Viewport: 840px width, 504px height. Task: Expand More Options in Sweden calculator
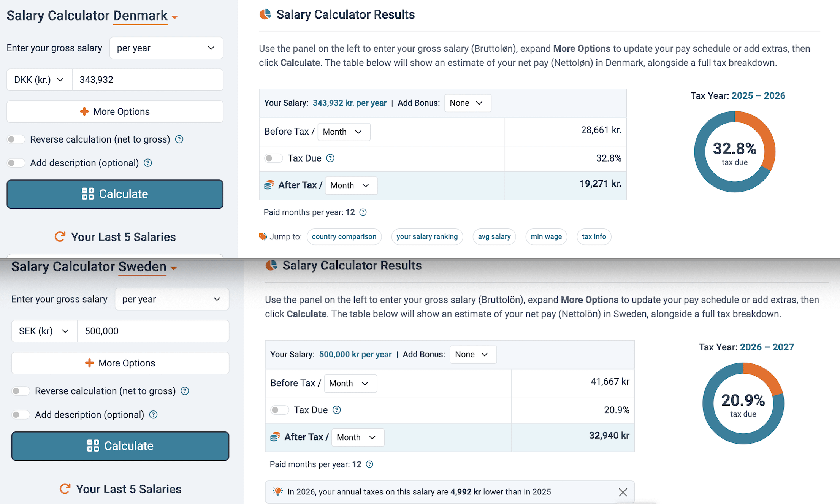point(120,363)
